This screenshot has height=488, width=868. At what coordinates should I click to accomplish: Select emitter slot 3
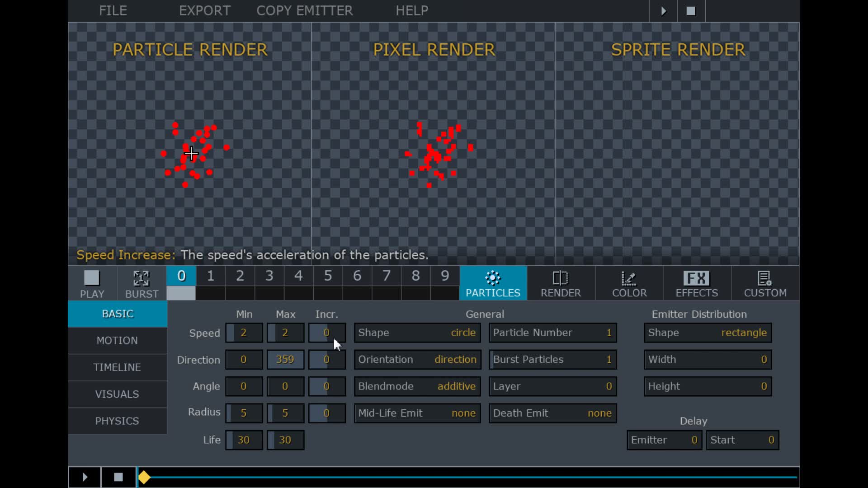tap(269, 276)
